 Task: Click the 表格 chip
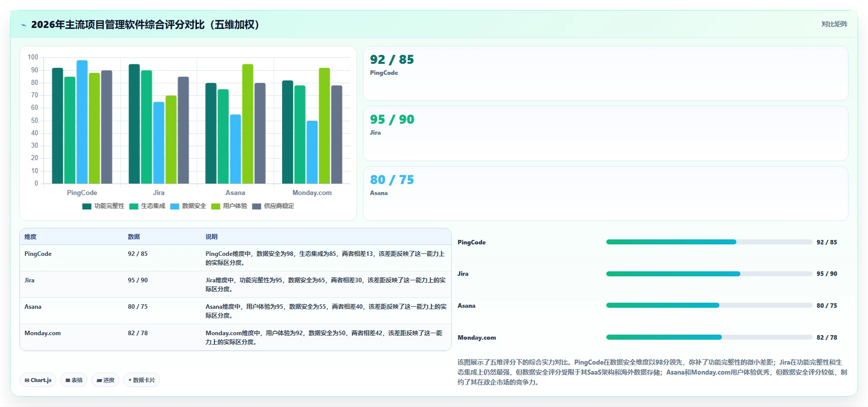point(74,380)
